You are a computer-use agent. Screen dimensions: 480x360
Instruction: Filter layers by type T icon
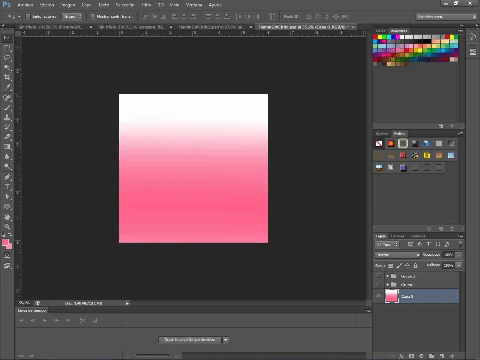pos(429,244)
